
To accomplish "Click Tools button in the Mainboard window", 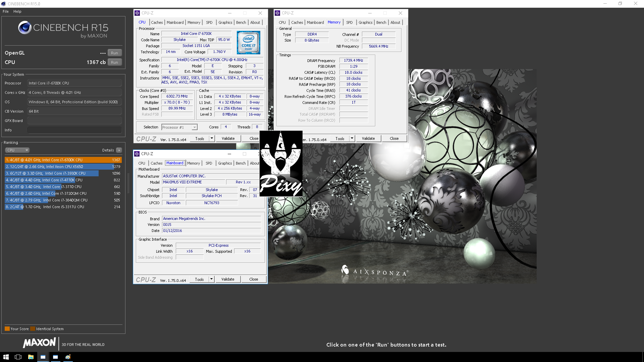I will 200,279.
